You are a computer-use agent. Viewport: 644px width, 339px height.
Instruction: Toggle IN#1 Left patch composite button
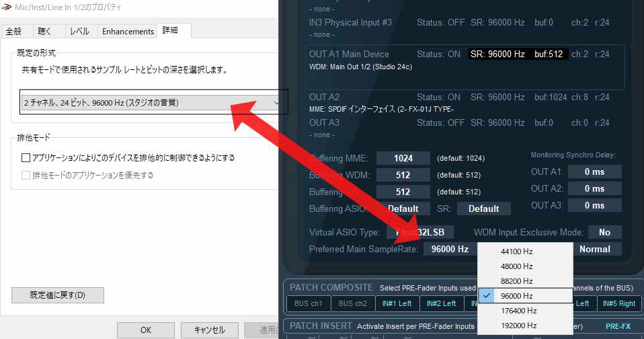pos(396,303)
